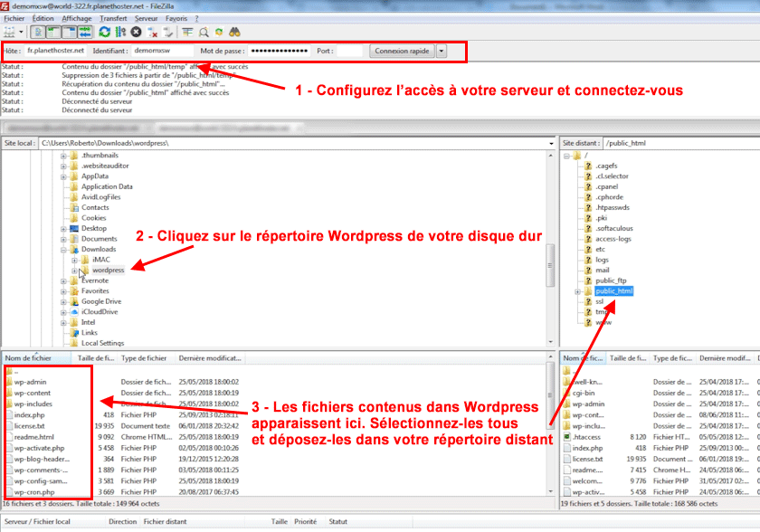Select the Evernote folder
The image size is (760, 532).
click(95, 280)
